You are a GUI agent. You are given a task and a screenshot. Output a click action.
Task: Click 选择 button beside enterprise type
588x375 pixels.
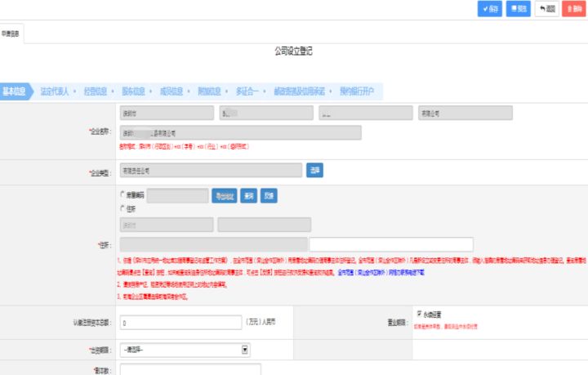coord(315,171)
